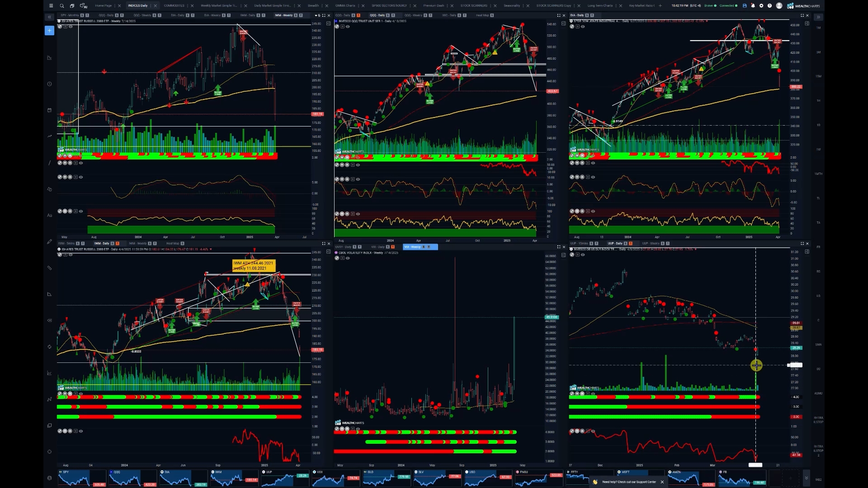Open the settings gear in top bar
The height and width of the screenshot is (488, 868).
pos(761,6)
